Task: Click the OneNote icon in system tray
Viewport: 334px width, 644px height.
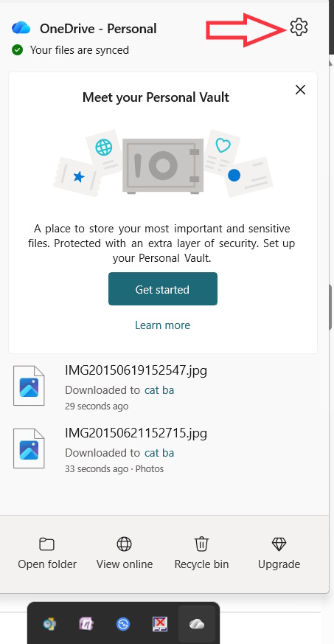Action: 86,624
